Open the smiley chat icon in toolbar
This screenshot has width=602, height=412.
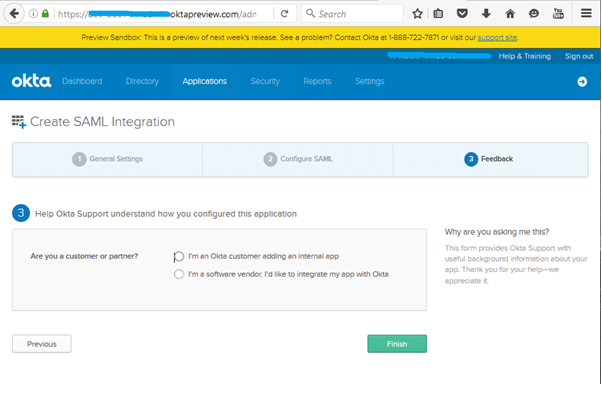click(x=534, y=14)
